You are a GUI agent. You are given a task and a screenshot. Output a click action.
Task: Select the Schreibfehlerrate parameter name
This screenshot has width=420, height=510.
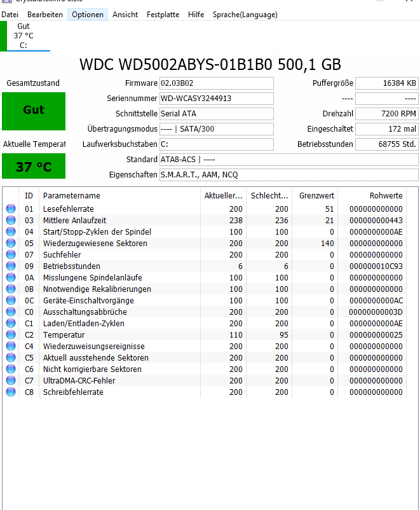click(73, 392)
